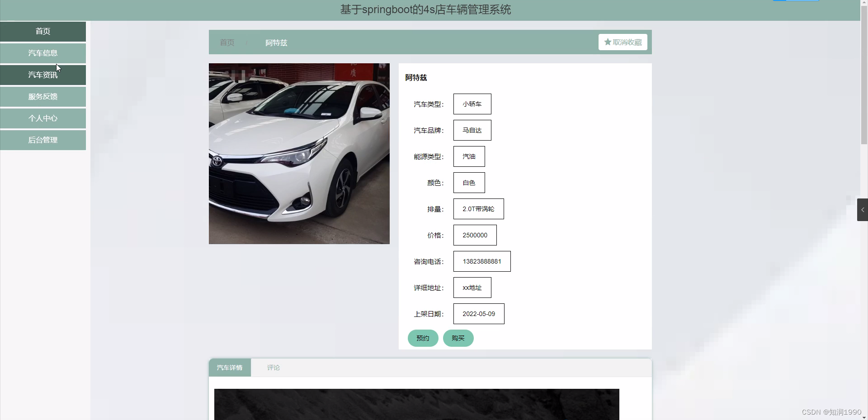Click 首页 in the breadcrumb trail
868x420 pixels.
tap(226, 42)
